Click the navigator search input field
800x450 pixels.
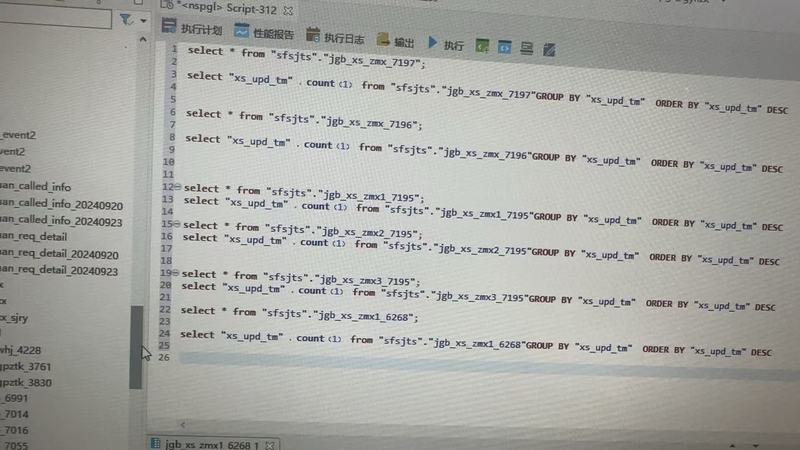55,17
